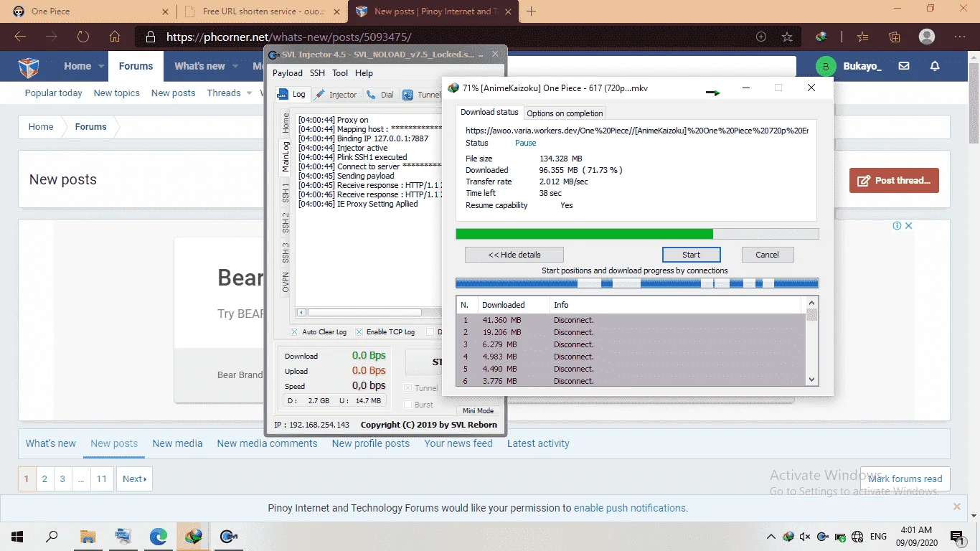Screen dimensions: 980x551
Task: Open Edge Settings and more ellipsis
Action: (960, 37)
